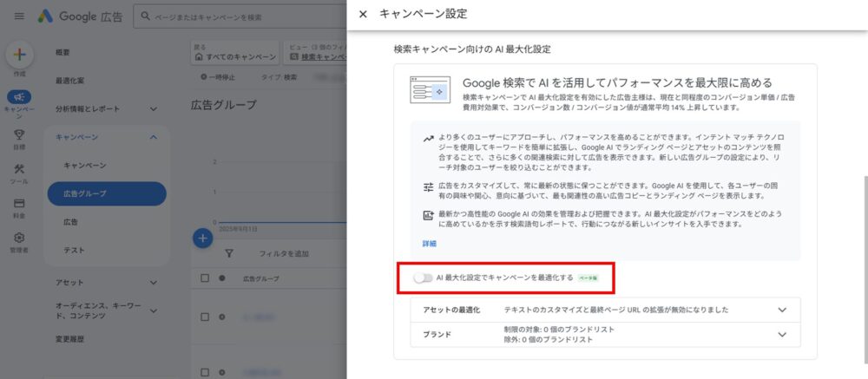Open the キャンペーン megaphone icon in sidebar
Image resolution: width=868 pixels, height=379 pixels.
tap(19, 97)
